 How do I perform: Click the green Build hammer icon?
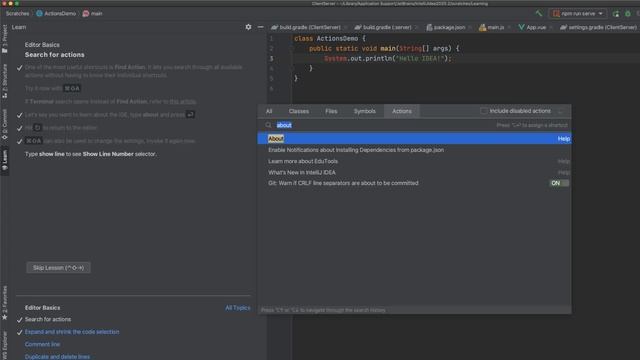(x=539, y=13)
